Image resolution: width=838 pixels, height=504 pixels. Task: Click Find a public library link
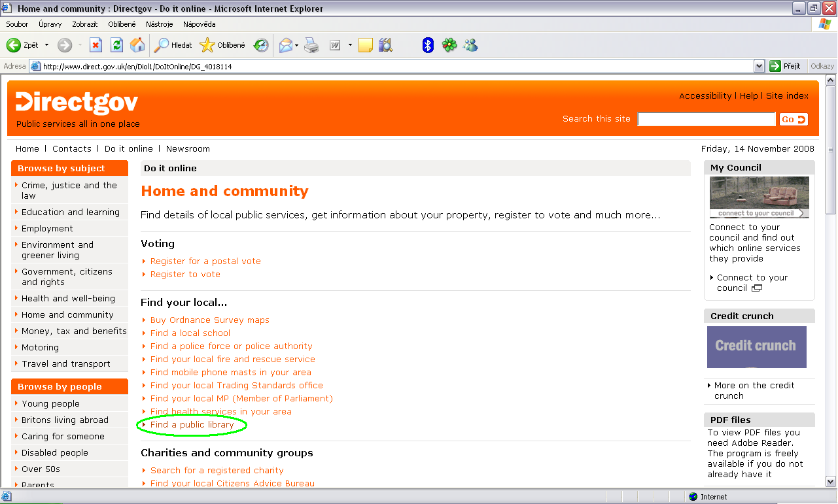click(192, 424)
